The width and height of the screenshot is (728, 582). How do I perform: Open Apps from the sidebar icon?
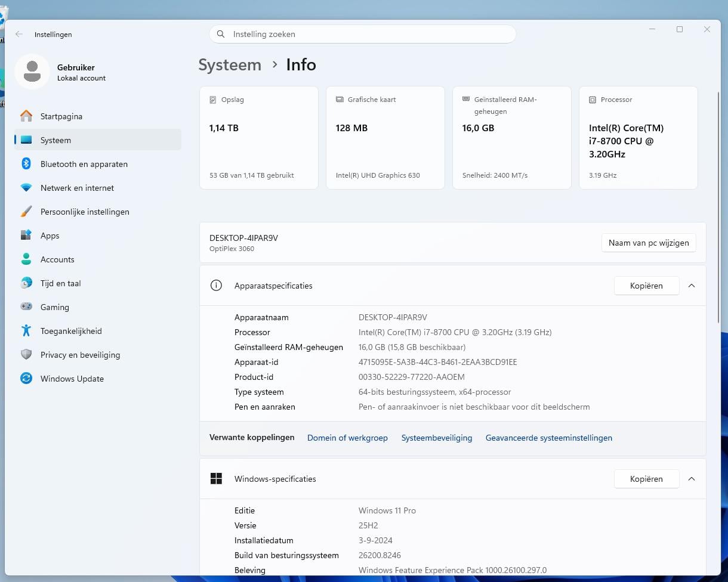pos(26,236)
